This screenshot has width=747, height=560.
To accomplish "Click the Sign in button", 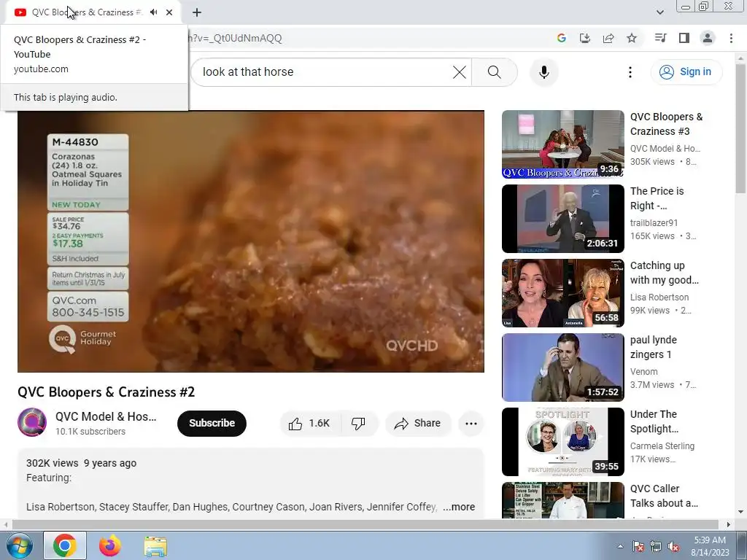I will click(686, 72).
